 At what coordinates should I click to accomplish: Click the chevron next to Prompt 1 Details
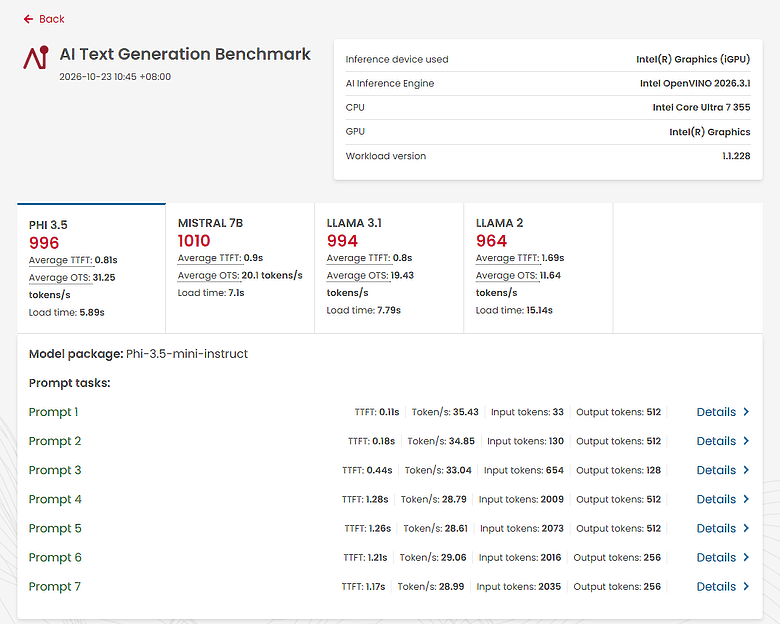[746, 412]
